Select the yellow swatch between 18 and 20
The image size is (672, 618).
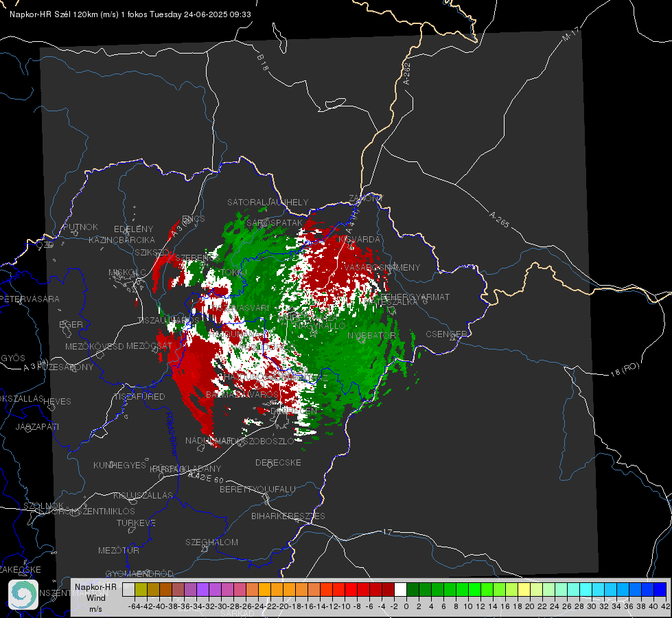(x=524, y=590)
